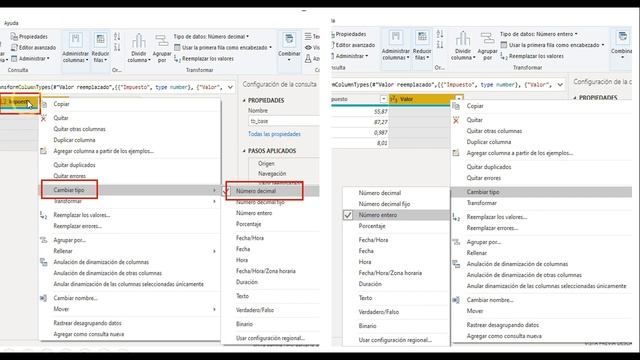Click the cell with value 0,987
Screen dimensions: 640x360
coord(360,133)
